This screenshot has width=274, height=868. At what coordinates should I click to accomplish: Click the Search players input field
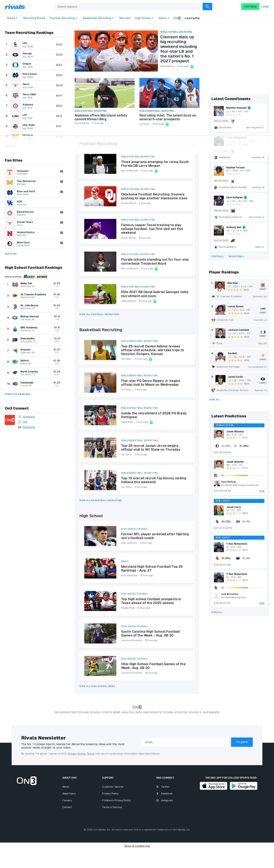click(127, 6)
